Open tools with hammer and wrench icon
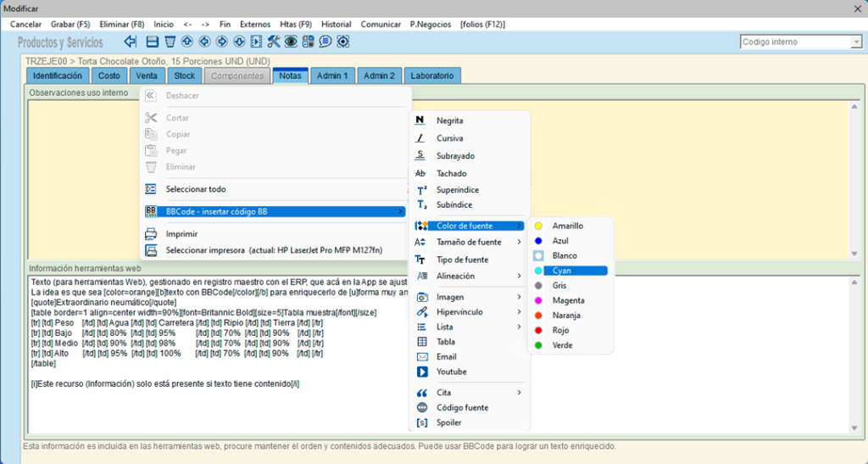The height and width of the screenshot is (464, 868). tap(274, 42)
